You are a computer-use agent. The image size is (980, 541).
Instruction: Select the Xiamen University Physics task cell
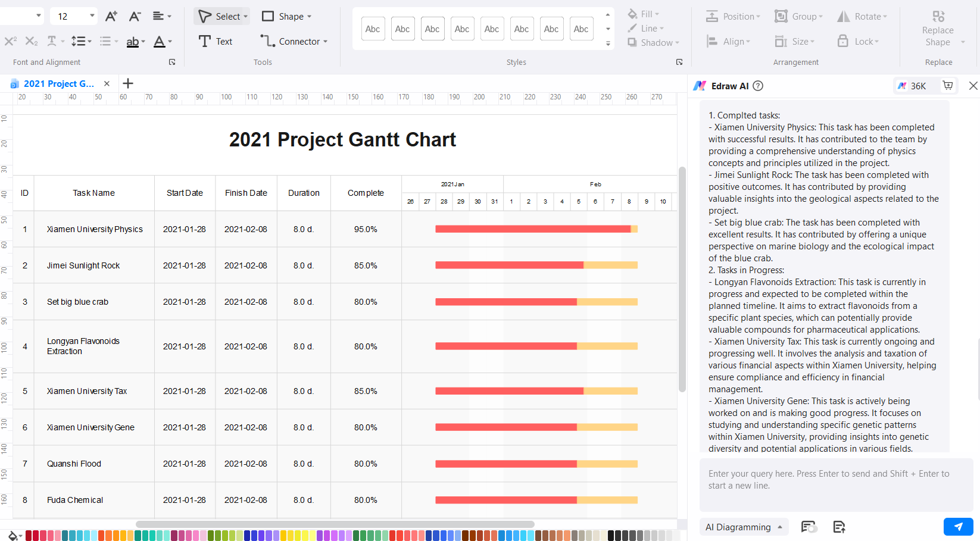tap(95, 229)
